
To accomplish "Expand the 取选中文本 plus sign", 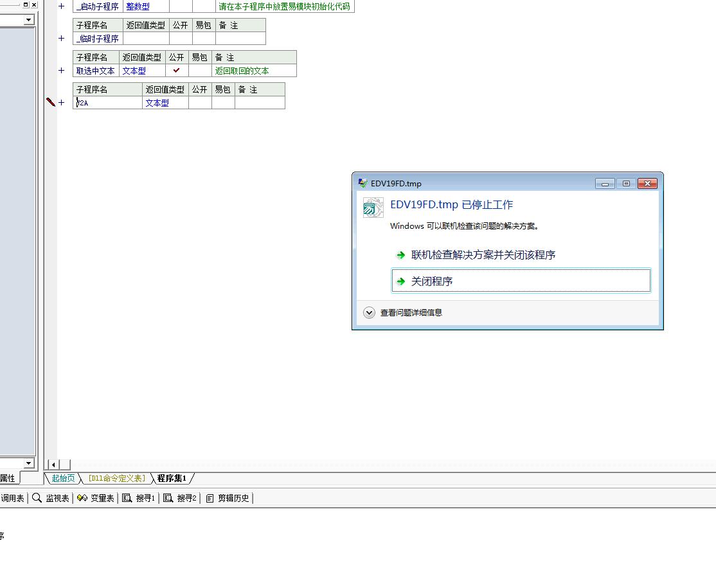I will [61, 70].
